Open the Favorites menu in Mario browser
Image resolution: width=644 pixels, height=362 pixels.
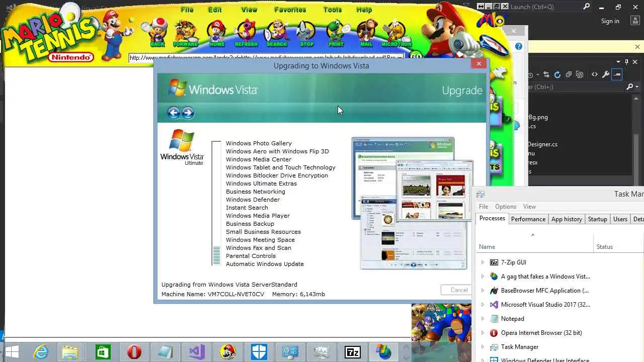pyautogui.click(x=290, y=10)
